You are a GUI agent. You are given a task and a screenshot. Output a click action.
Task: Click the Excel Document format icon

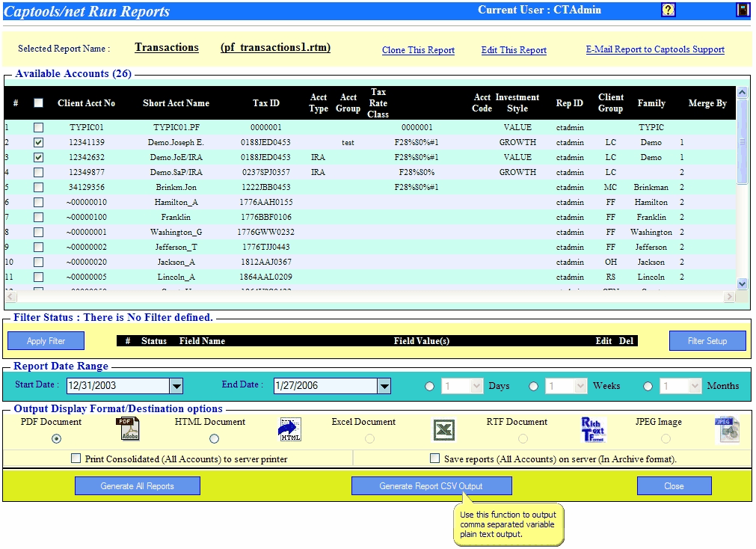444,430
